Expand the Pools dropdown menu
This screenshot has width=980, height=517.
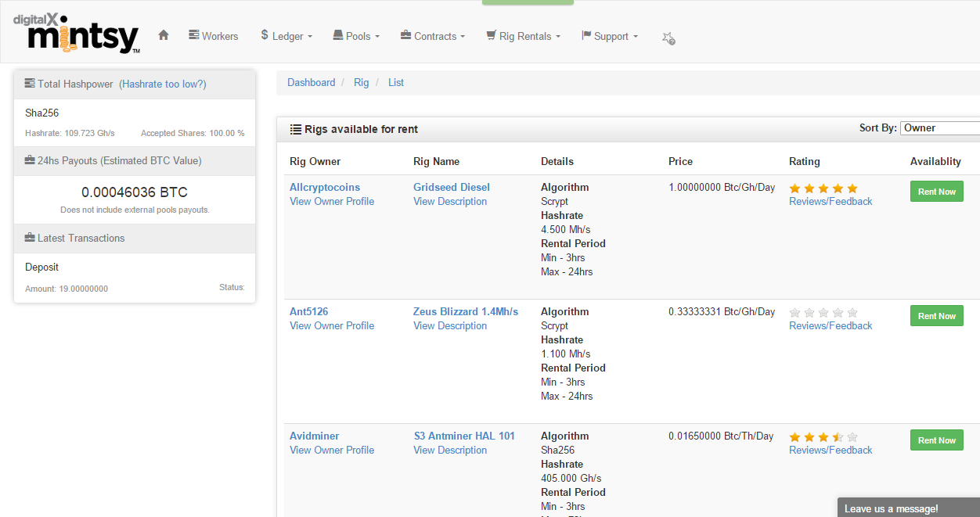356,36
